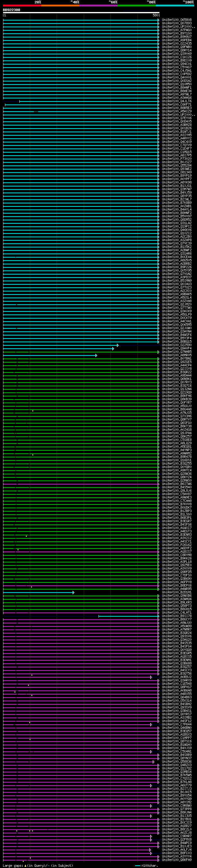The height and width of the screenshot is (868, 197).
Task: Click the UniRef100_Q55284 hit label
Action: click(x=177, y=165)
